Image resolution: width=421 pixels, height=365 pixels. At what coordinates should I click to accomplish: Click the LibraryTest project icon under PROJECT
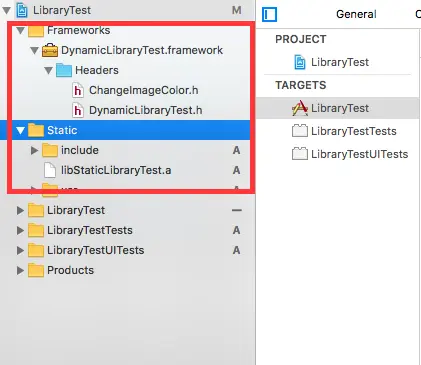300,62
